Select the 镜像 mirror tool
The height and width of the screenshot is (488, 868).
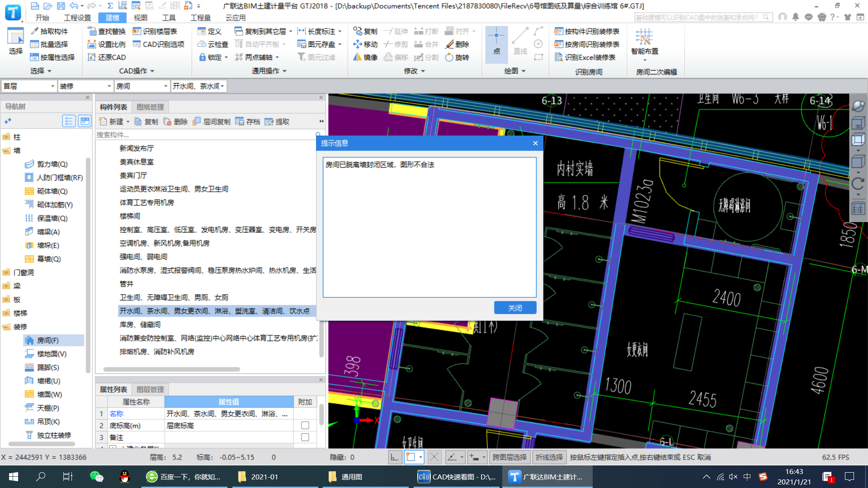click(365, 57)
